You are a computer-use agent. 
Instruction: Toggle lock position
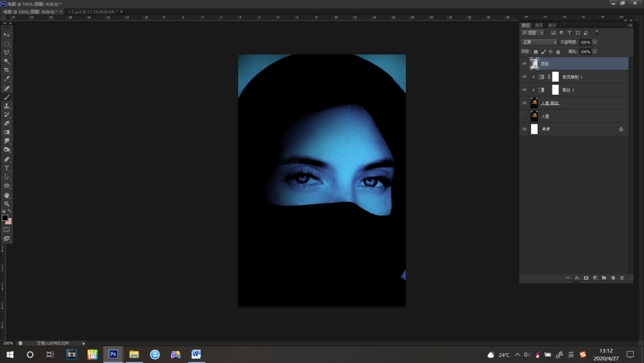tap(550, 52)
